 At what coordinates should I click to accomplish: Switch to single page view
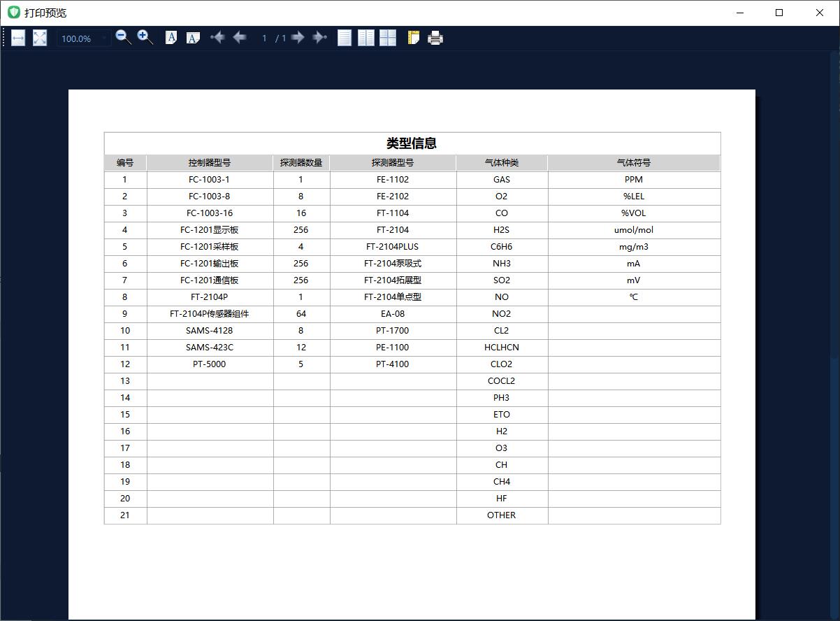[x=345, y=38]
